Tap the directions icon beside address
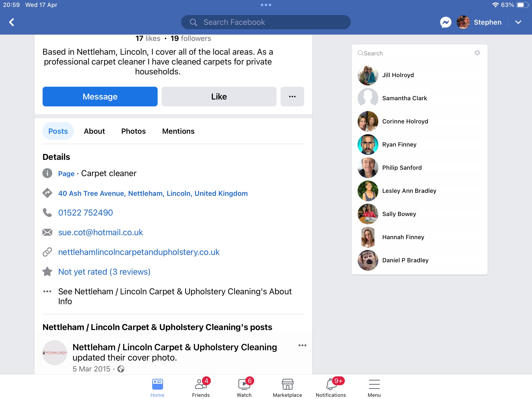This screenshot has width=532, height=399. tap(47, 193)
